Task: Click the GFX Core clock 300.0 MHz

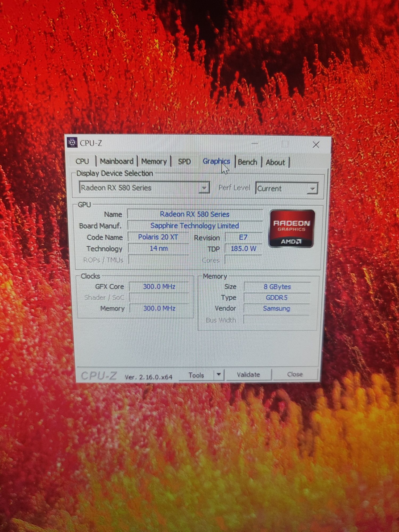Action: pos(159,286)
